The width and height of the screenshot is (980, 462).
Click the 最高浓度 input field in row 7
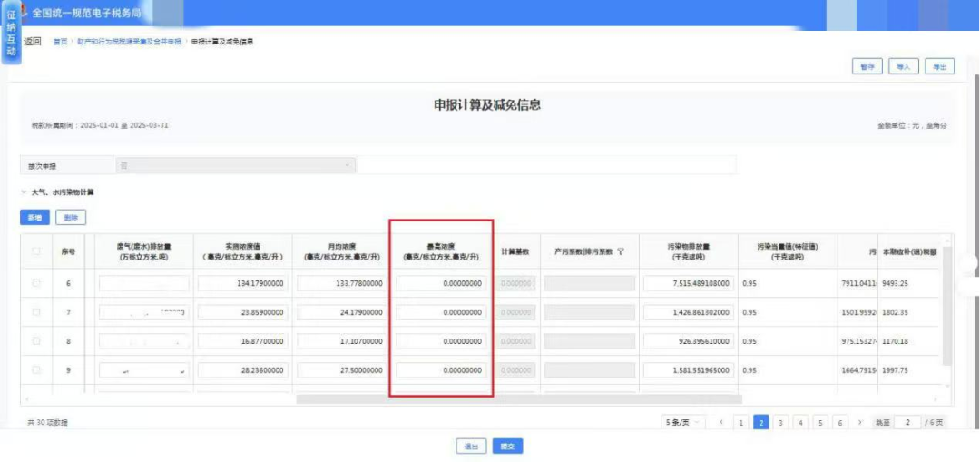[440, 312]
